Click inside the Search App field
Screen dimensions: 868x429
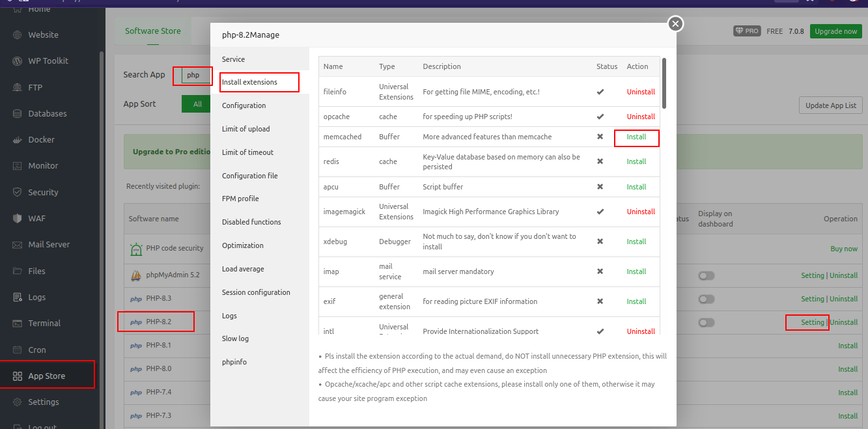pos(193,76)
